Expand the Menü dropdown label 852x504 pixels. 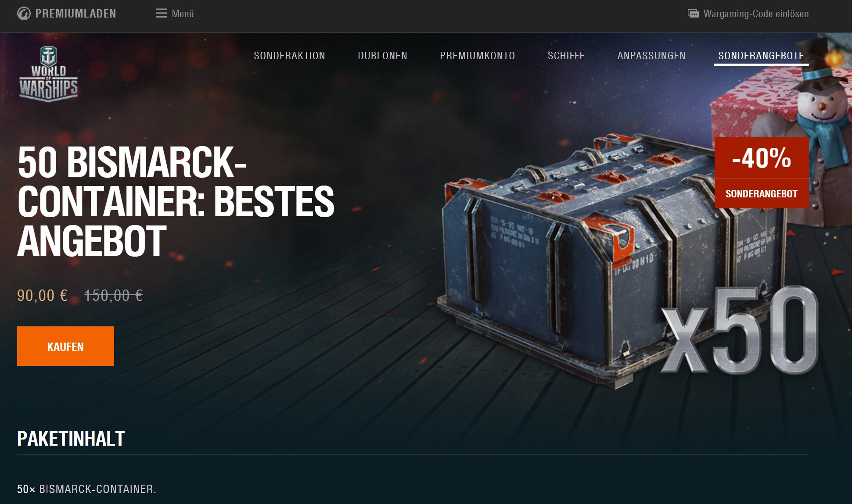183,14
